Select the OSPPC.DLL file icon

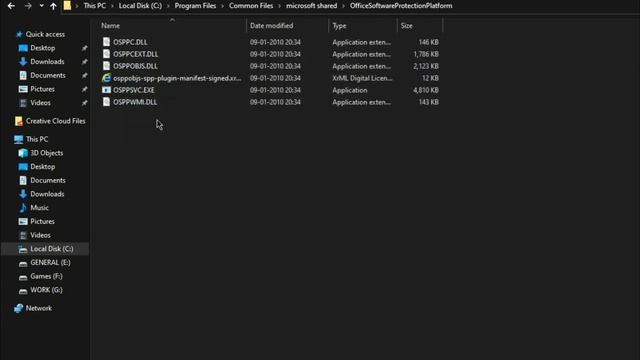coord(107,42)
